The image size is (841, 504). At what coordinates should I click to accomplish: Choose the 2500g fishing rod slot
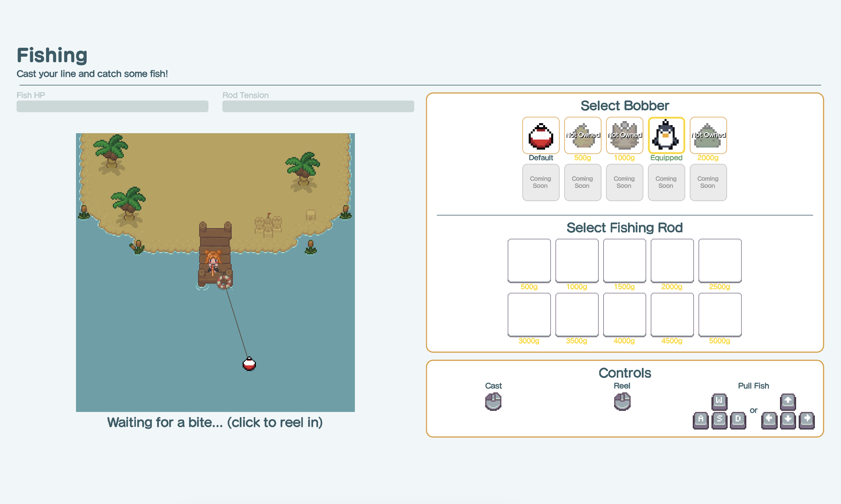[x=720, y=261]
